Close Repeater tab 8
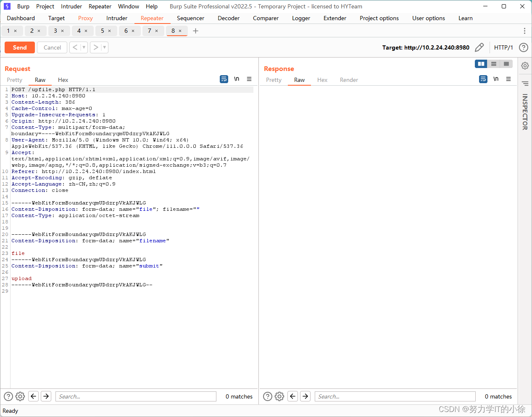 coord(180,31)
